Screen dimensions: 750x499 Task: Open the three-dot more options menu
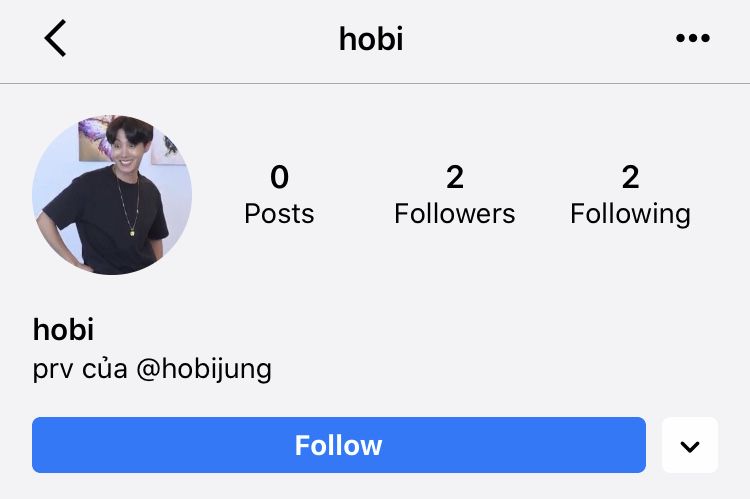(693, 38)
